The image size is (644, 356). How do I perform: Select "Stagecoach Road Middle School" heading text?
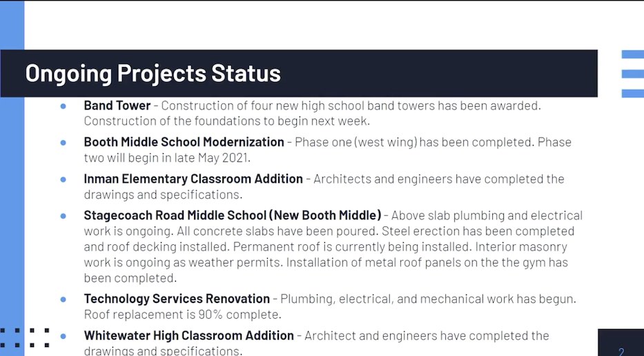pos(232,215)
